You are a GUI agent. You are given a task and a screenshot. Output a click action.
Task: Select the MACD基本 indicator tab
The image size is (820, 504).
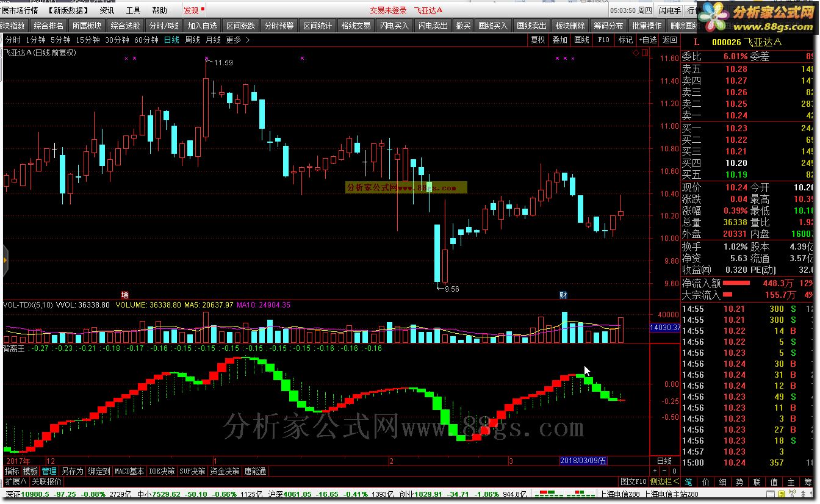tap(130, 472)
